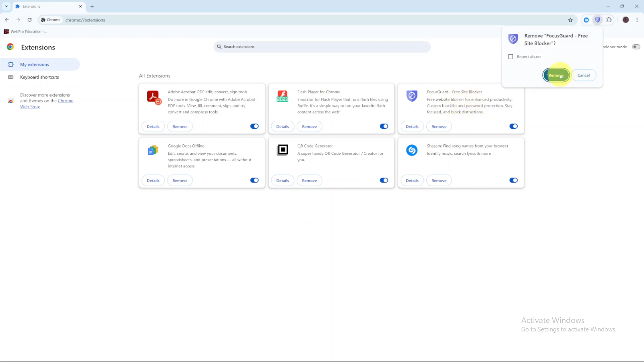This screenshot has height=362, width=644.
Task: Cancel the FocusGuard removal dialog
Action: click(584, 75)
